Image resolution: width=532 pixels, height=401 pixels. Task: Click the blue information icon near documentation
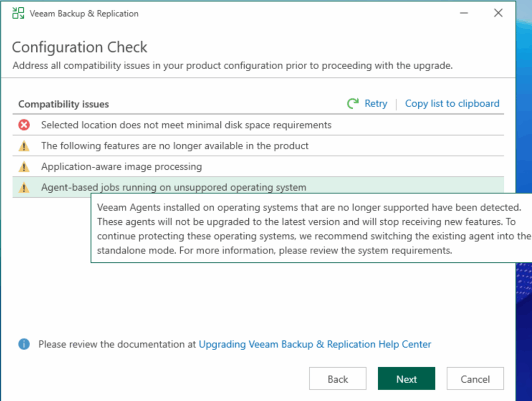pyautogui.click(x=24, y=344)
